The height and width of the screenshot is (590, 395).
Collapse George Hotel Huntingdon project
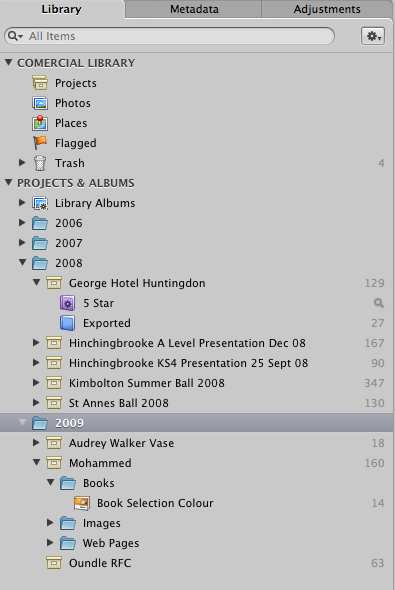(36, 282)
